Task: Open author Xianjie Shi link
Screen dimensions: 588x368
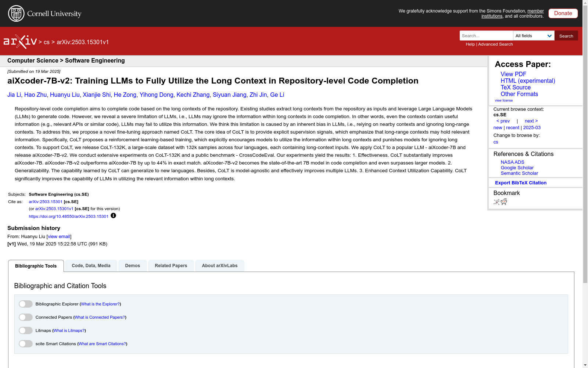Action: (x=97, y=95)
